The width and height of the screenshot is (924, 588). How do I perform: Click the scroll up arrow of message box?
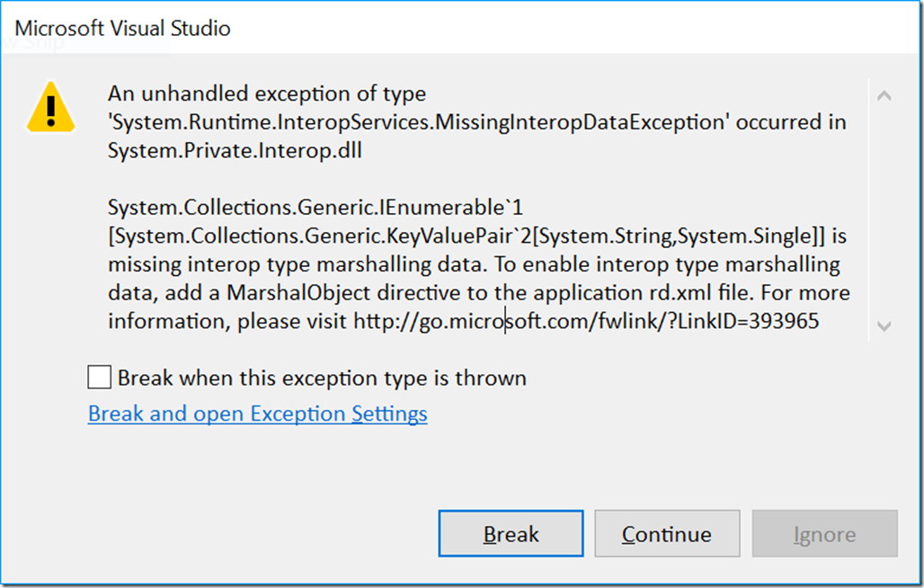pos(884,95)
